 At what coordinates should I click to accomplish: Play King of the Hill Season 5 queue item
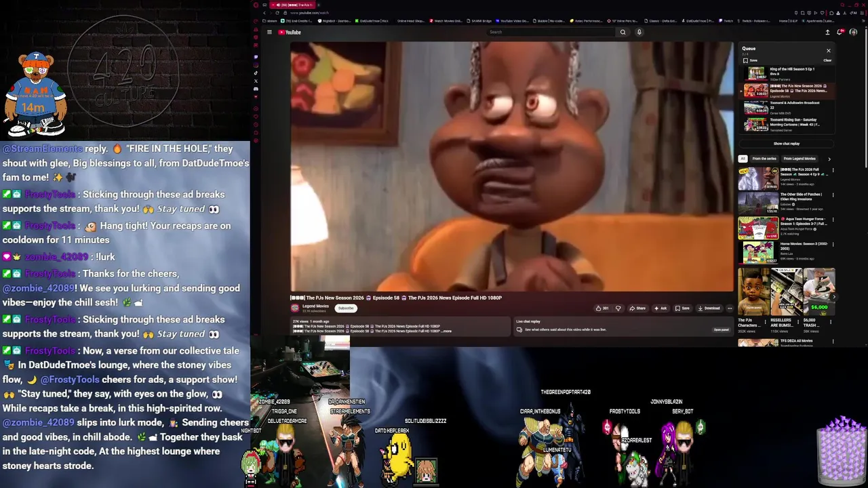(787, 73)
